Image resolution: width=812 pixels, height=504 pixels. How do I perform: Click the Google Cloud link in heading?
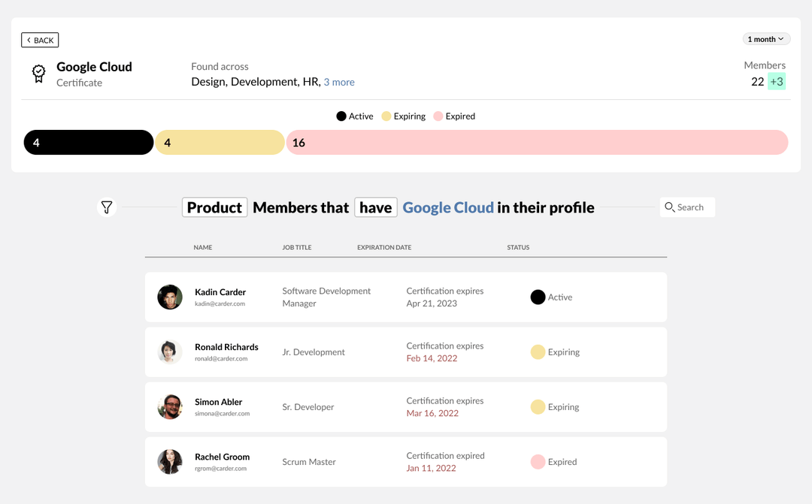448,207
